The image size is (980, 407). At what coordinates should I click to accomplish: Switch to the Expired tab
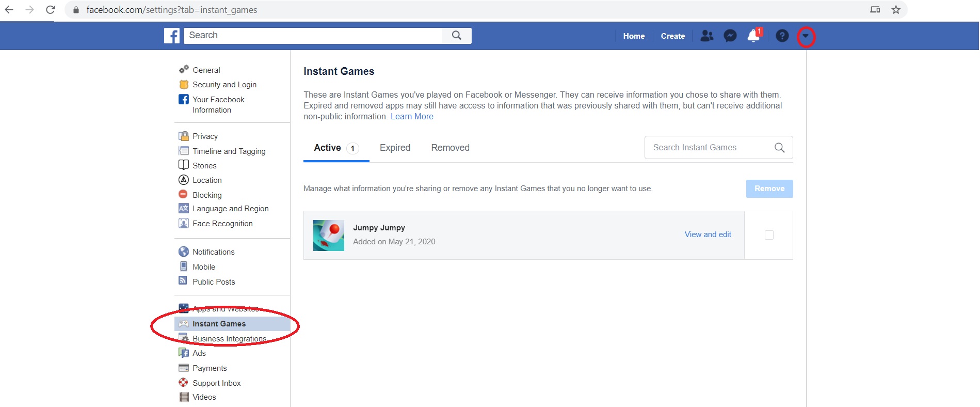395,148
